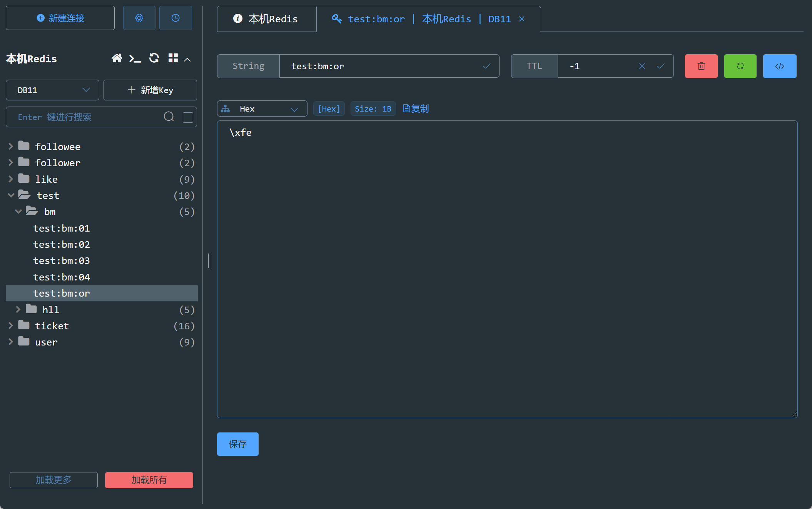
Task: Select key test:bm:or in the tree
Action: point(102,293)
